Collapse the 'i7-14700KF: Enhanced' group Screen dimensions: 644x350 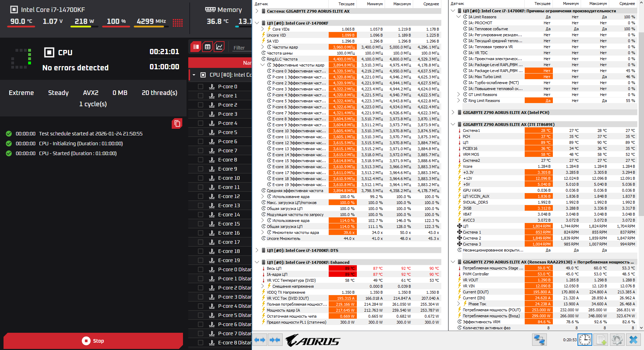257,262
